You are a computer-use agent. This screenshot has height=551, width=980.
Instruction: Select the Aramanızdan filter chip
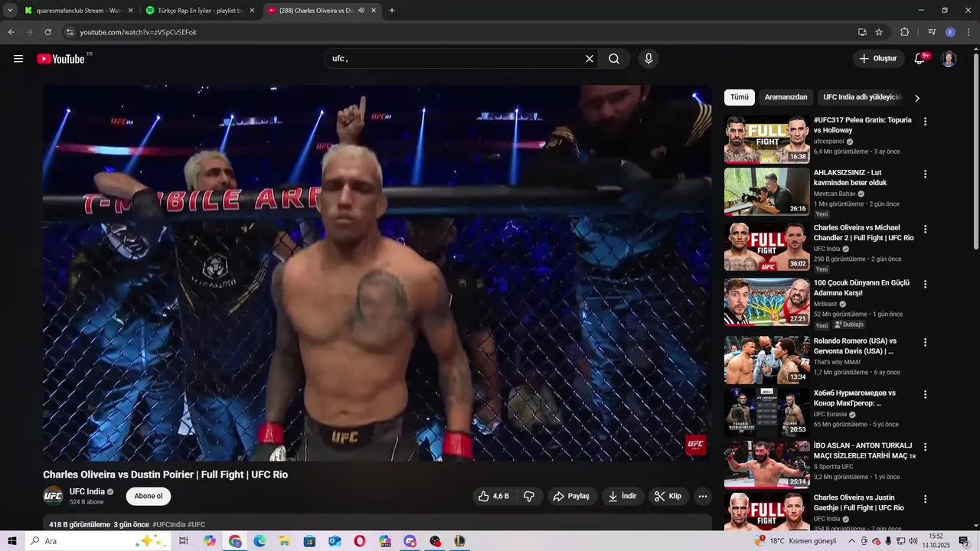coord(786,97)
